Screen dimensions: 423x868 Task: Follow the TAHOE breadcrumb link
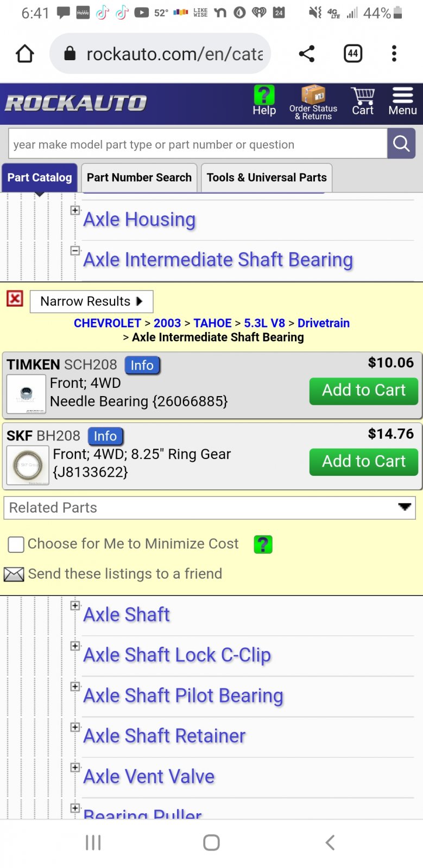pos(212,323)
